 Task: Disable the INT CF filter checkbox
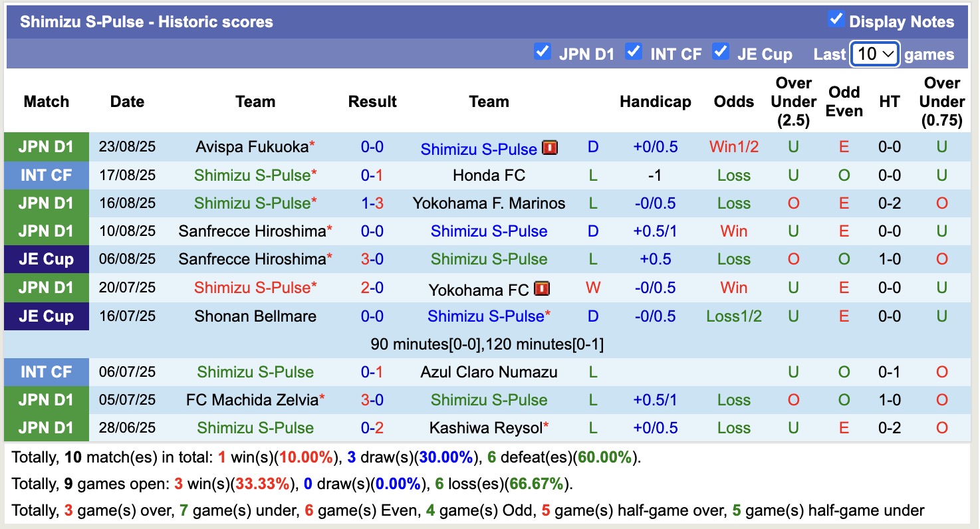[634, 51]
